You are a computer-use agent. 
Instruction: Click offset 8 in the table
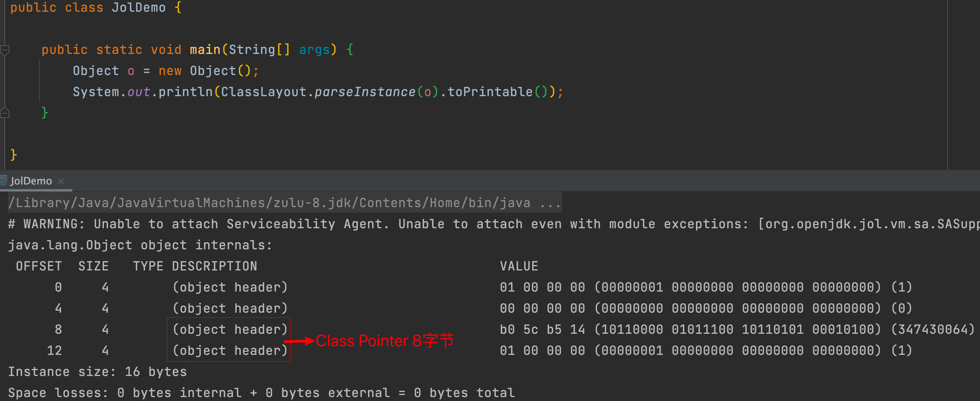click(58, 329)
